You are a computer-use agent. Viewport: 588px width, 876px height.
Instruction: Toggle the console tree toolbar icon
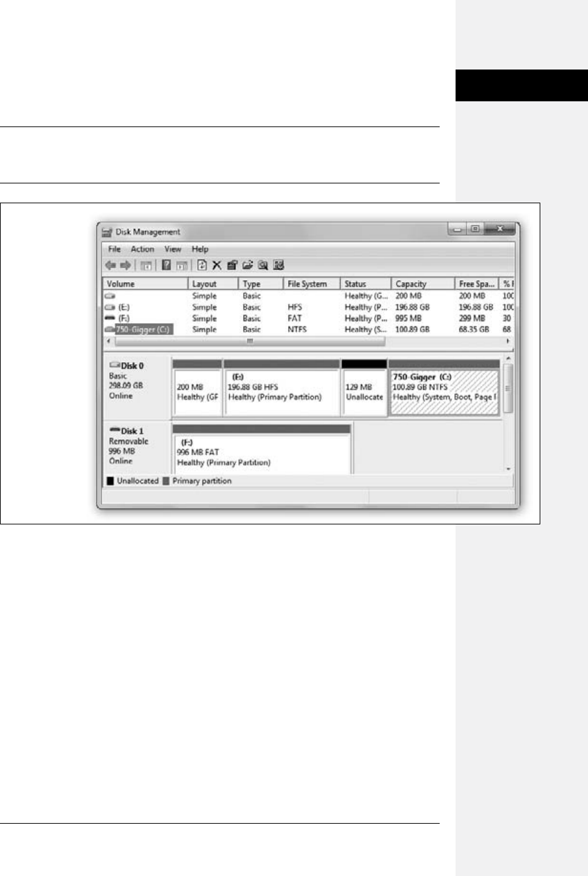point(146,266)
